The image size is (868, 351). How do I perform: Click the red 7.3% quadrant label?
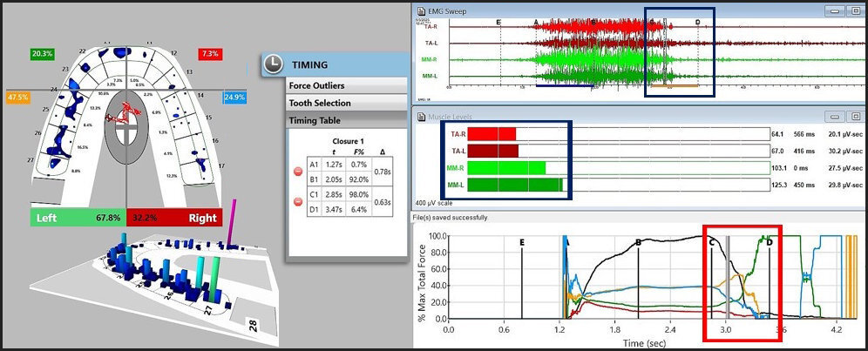point(209,54)
